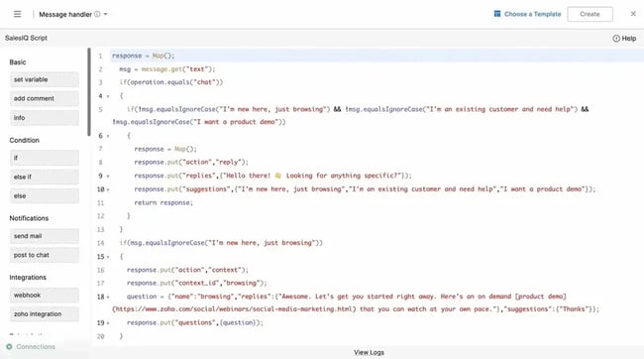Click 'msg = message.get("text")' on line 2
This screenshot has width=644, height=359.
click(166, 69)
